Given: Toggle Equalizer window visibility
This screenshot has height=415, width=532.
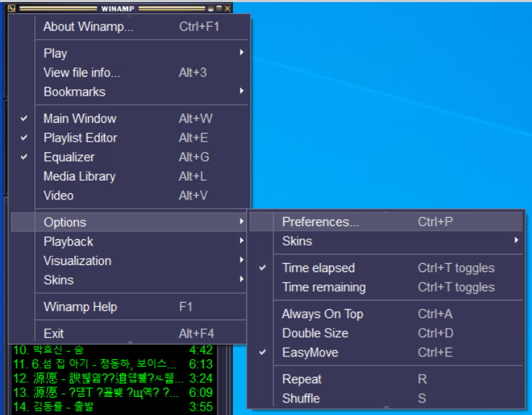Looking at the screenshot, I should 129,157.
